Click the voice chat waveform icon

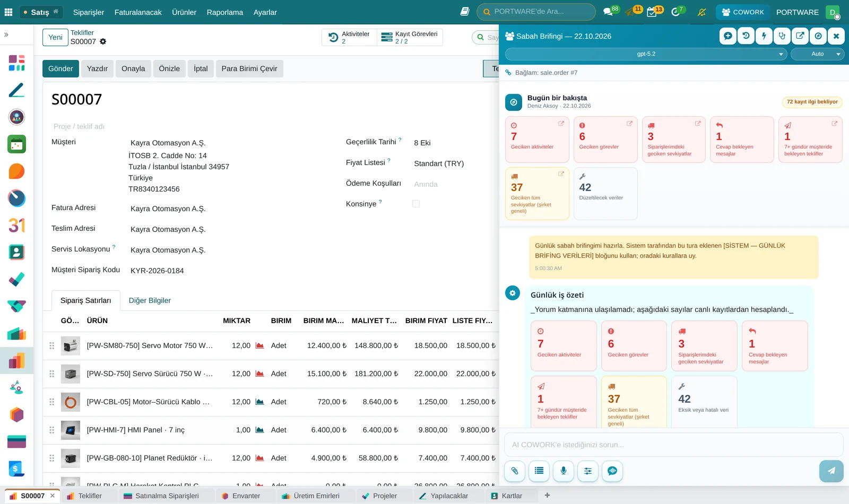[612, 471]
